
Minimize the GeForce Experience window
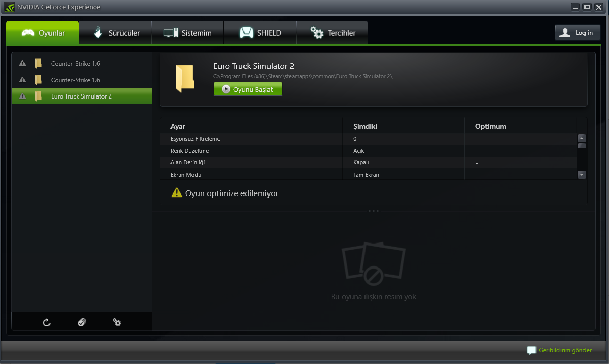pos(575,7)
